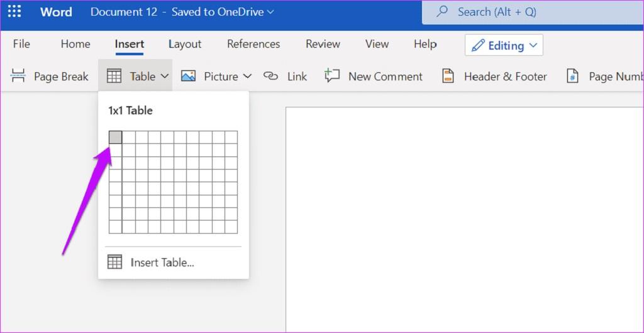Screen dimensions: 644x333
Task: Expand the Table dropdown chevron
Action: click(165, 76)
